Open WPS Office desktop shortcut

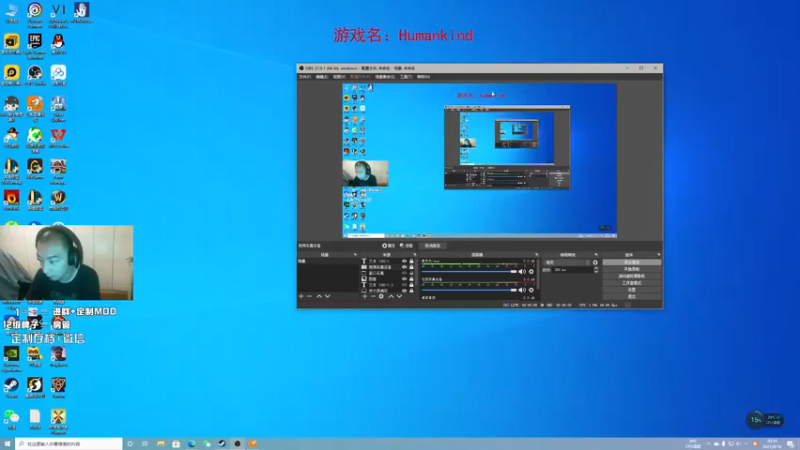tap(58, 138)
